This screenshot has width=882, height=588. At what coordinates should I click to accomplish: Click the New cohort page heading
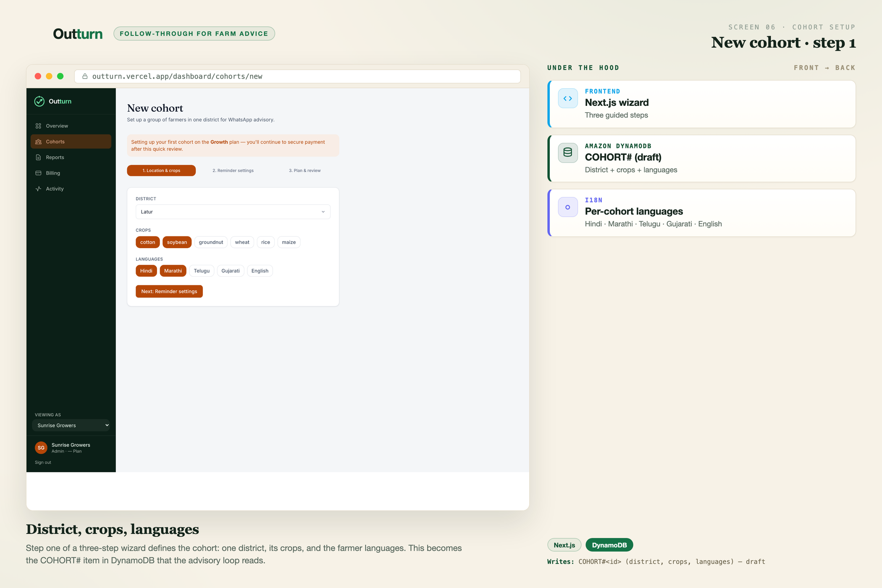coord(155,108)
